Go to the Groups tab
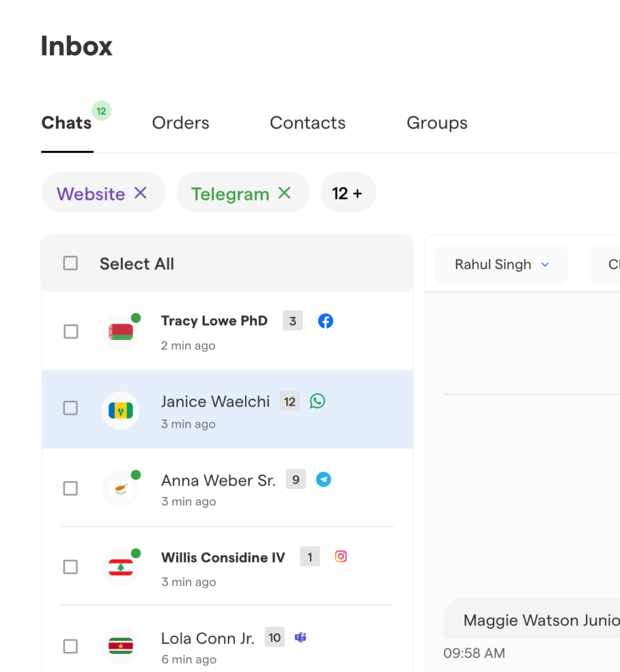 (x=437, y=123)
